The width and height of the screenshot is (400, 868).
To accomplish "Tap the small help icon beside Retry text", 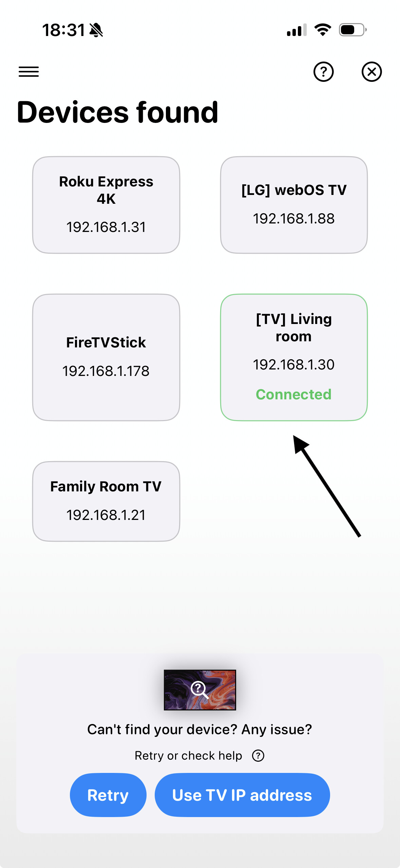I will 258,756.
